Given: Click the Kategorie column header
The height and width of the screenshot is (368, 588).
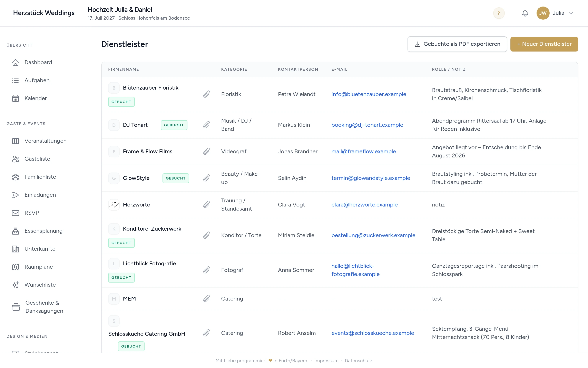Looking at the screenshot, I should [234, 69].
